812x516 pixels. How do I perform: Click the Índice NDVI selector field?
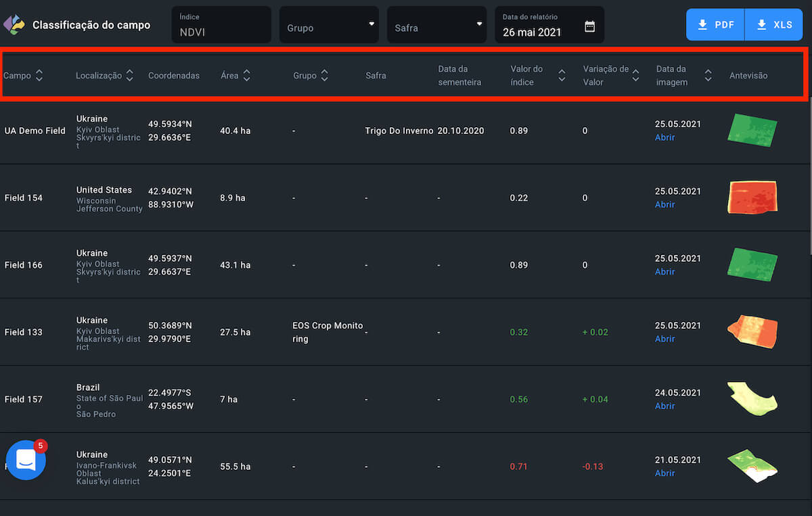pos(221,25)
